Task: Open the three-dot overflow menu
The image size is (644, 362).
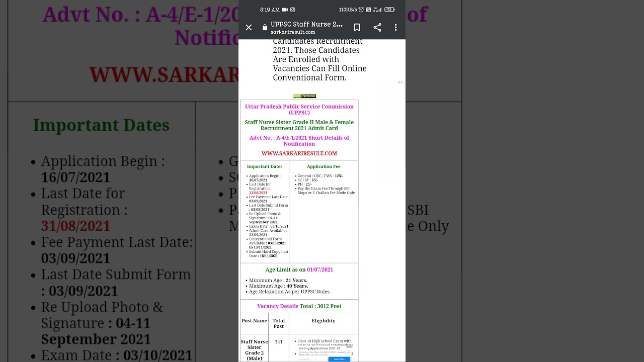Action: (x=395, y=28)
